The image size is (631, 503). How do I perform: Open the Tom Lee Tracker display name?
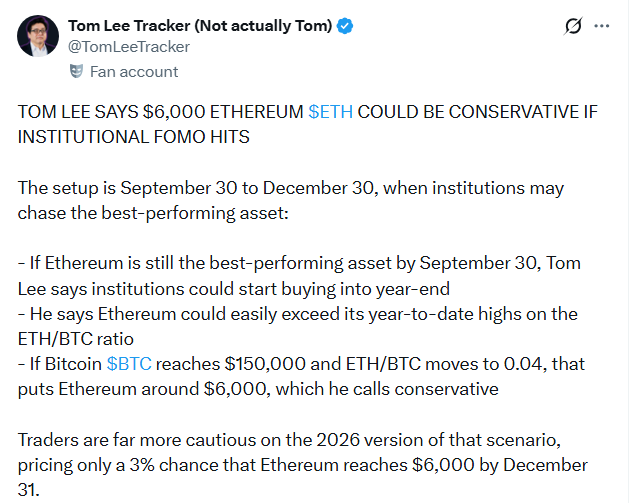pyautogui.click(x=200, y=26)
